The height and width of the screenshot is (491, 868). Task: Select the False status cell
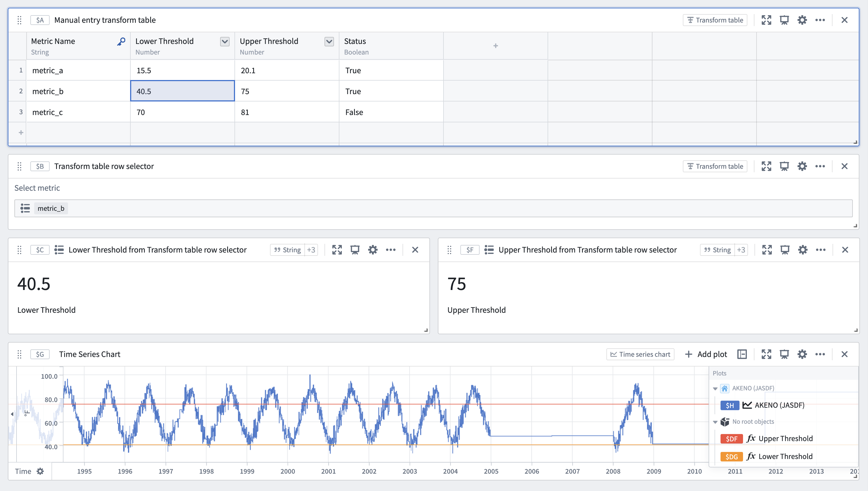tap(391, 112)
